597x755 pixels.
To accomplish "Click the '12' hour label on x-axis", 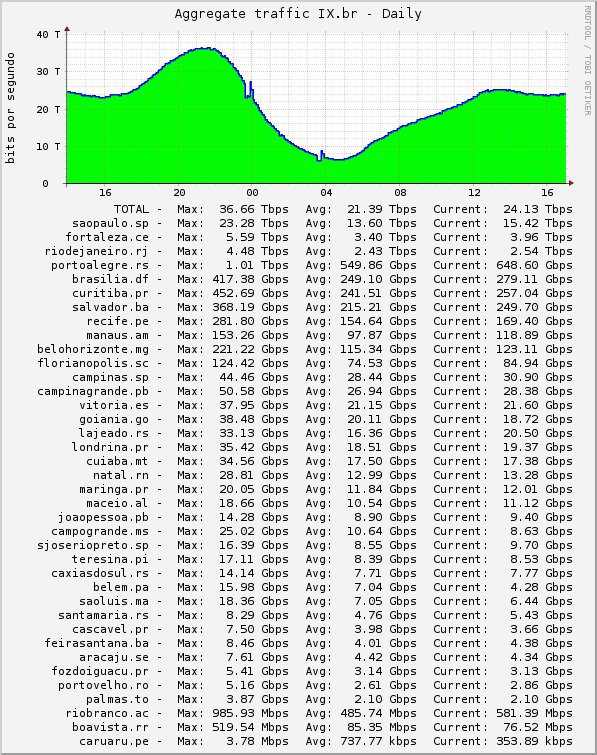I will [x=474, y=193].
